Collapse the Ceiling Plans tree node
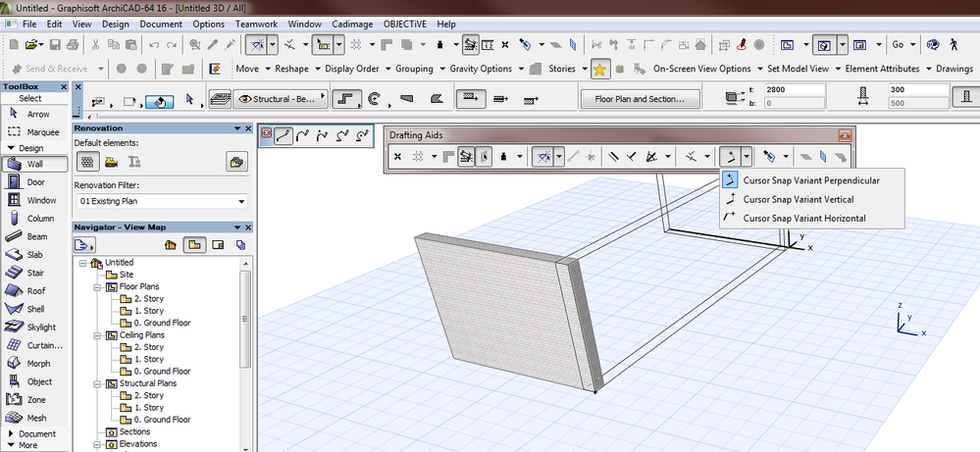Viewport: 980px width, 452px height. 97,336
